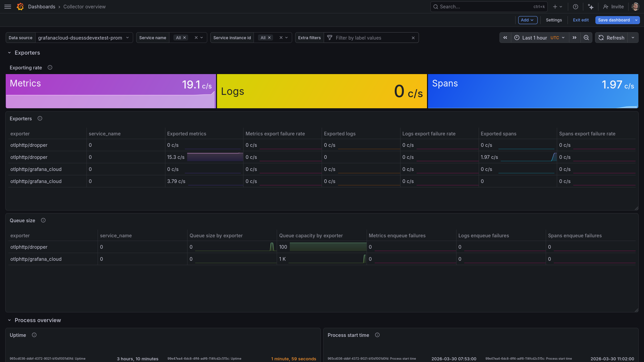Open the help question mark icon
The width and height of the screenshot is (644, 362).
pyautogui.click(x=575, y=7)
